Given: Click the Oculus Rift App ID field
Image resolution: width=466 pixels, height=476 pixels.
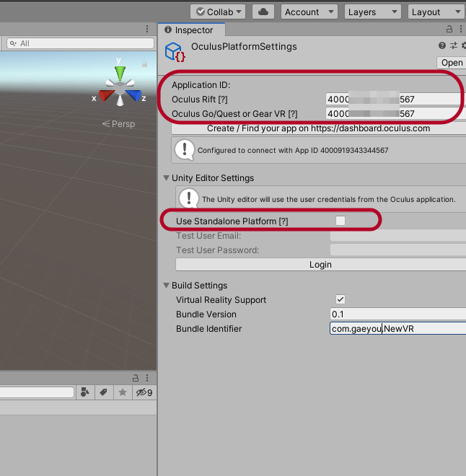Looking at the screenshot, I should point(395,100).
